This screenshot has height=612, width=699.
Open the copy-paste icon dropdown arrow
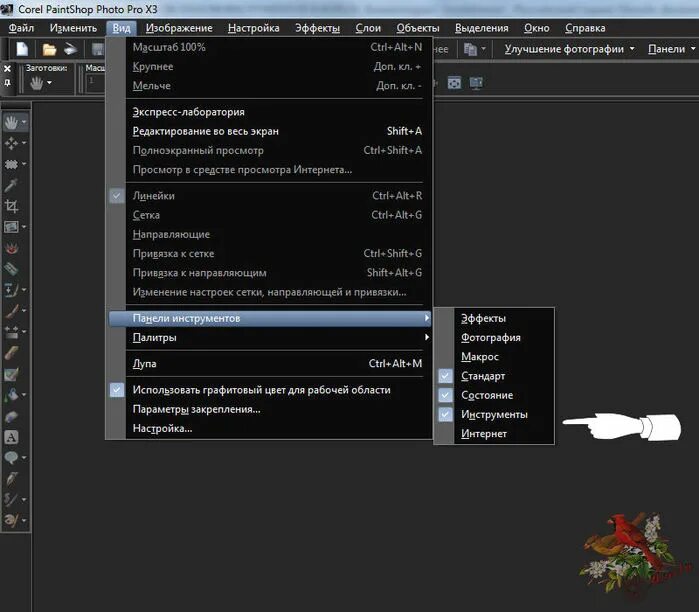(483, 49)
